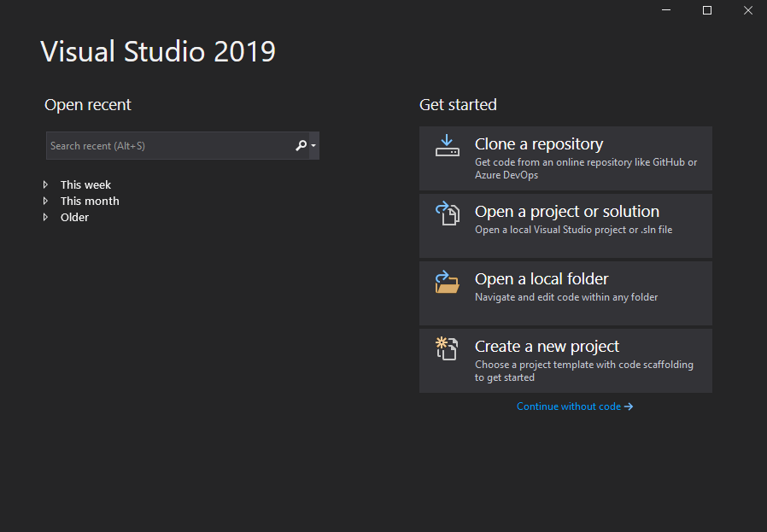Screen dimensions: 767x532
Task: Select the This week label
Action: (x=85, y=184)
